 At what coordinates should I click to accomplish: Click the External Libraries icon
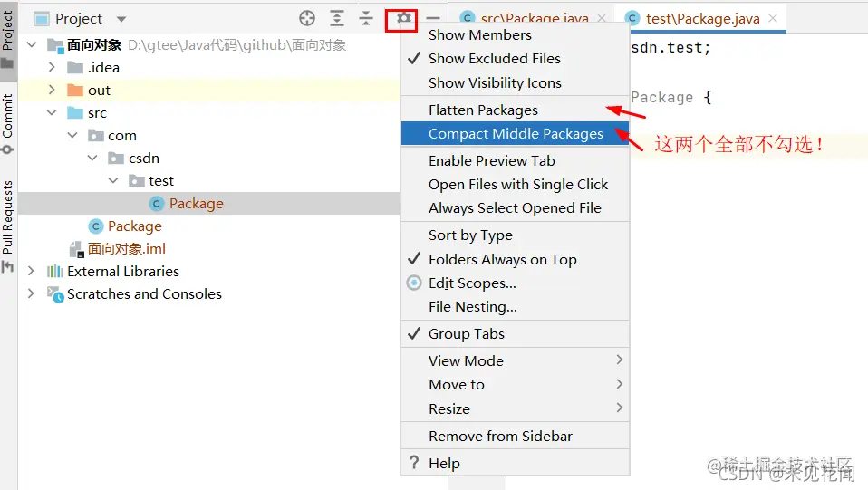pyautogui.click(x=54, y=272)
